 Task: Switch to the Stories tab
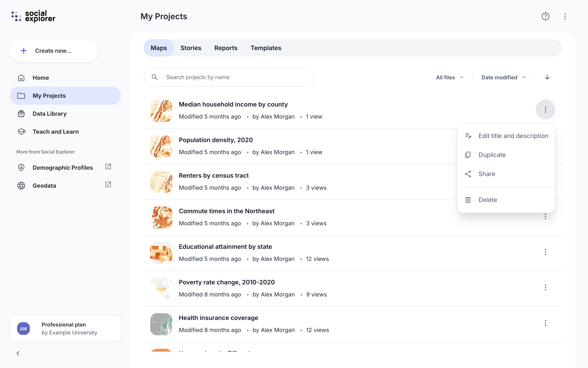(x=191, y=48)
